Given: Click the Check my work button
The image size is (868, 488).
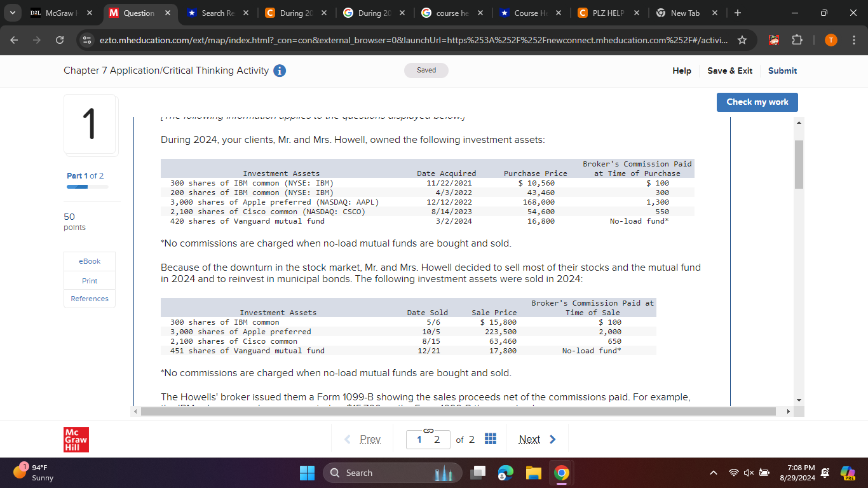Looking at the screenshot, I should (x=757, y=102).
